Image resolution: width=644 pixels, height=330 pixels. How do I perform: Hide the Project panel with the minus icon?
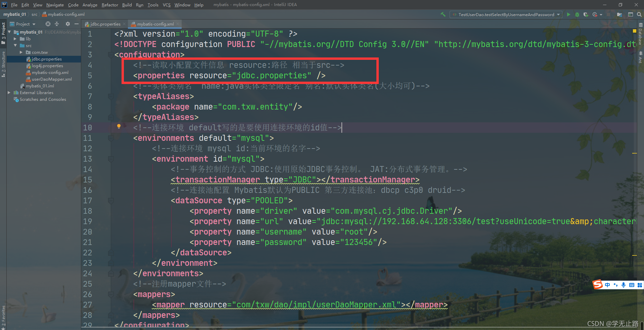point(76,24)
